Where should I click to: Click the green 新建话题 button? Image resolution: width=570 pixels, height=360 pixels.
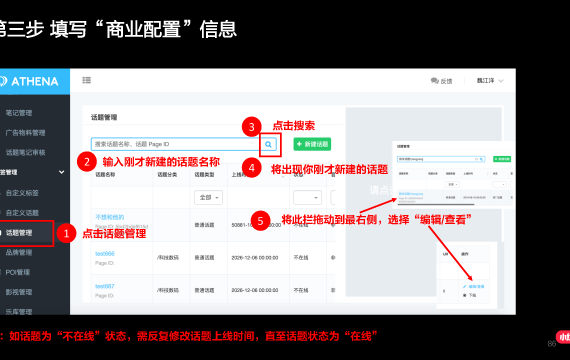[312, 144]
